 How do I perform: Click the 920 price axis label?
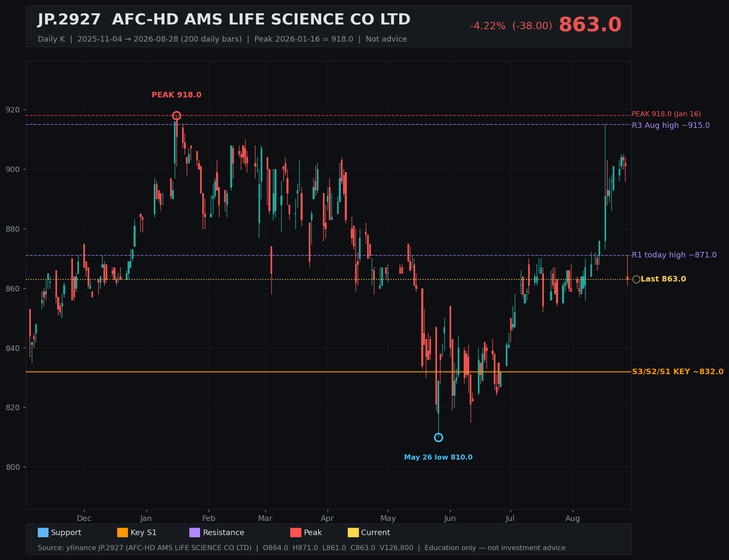(13, 110)
